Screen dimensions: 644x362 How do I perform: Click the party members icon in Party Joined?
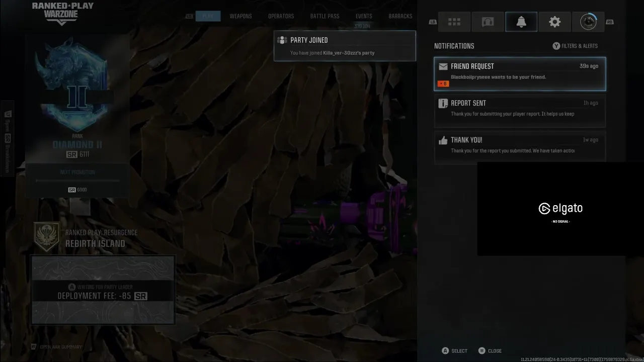click(x=282, y=40)
